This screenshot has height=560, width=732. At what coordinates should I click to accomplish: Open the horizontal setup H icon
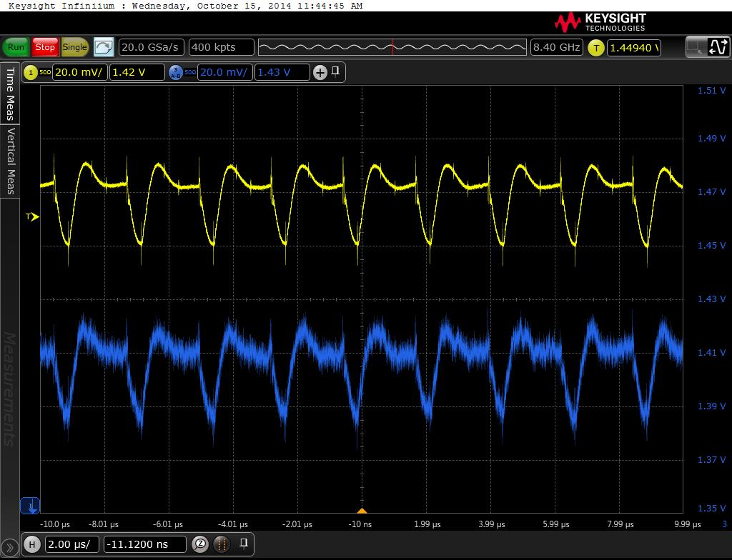coord(31,544)
